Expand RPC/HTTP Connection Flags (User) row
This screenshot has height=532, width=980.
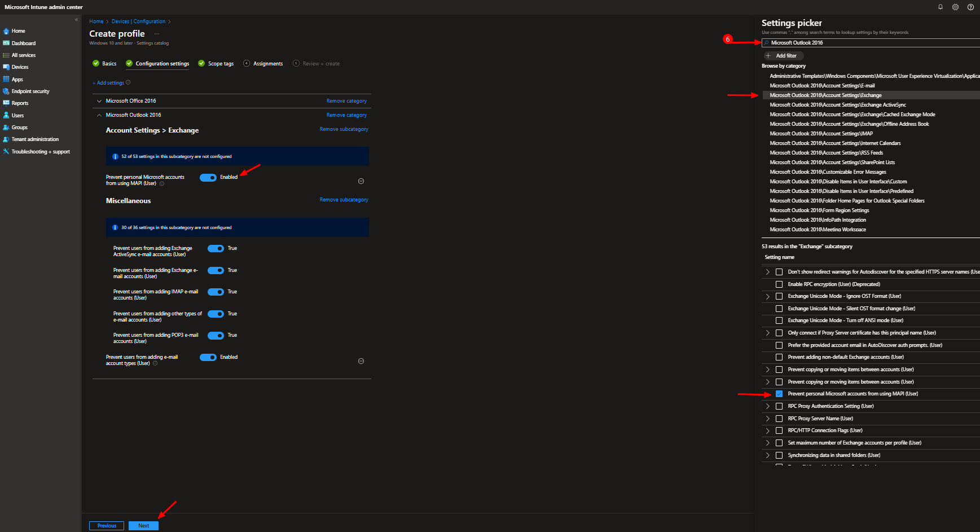click(767, 430)
